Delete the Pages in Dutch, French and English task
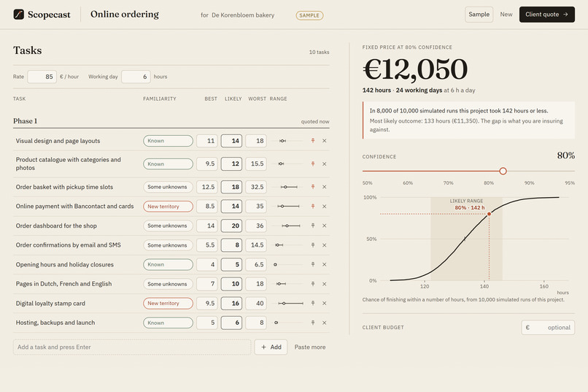The width and height of the screenshot is (588, 392). [x=325, y=284]
